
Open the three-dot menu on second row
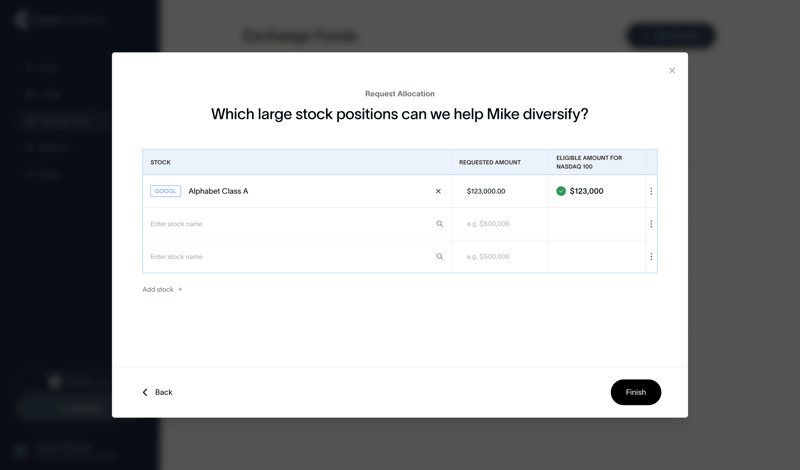click(x=651, y=224)
